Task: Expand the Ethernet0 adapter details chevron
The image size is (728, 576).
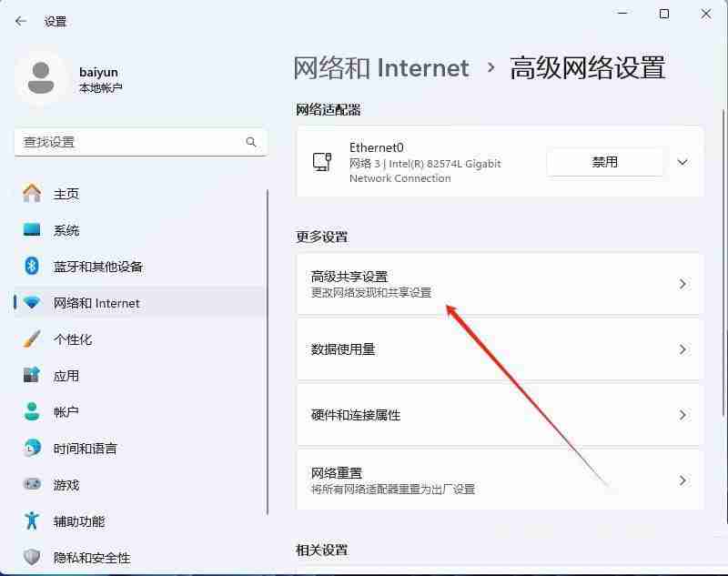Action: click(682, 162)
